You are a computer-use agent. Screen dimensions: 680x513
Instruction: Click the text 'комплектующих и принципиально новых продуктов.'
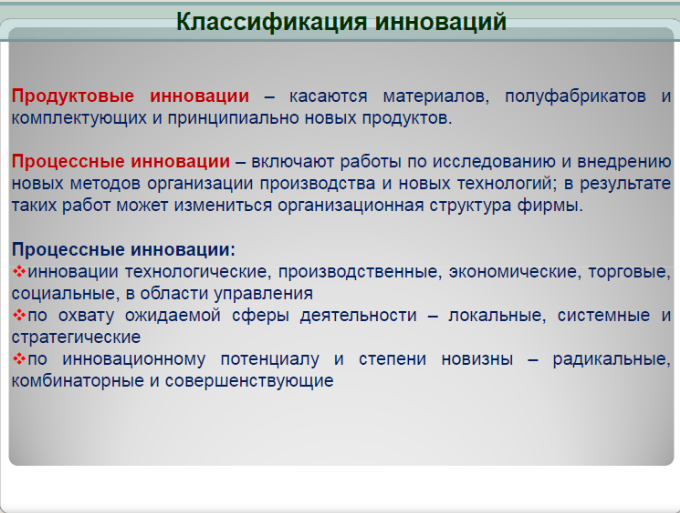tap(232, 118)
